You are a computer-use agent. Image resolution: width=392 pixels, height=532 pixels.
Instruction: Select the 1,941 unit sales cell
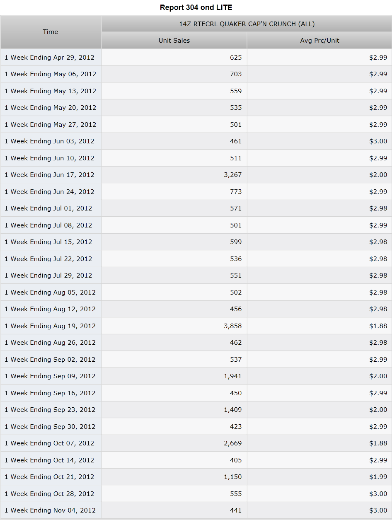coord(174,376)
